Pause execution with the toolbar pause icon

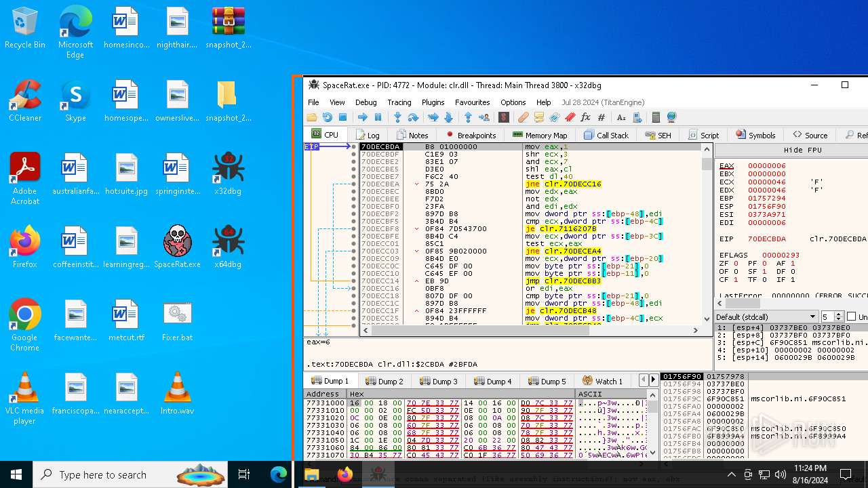378,117
